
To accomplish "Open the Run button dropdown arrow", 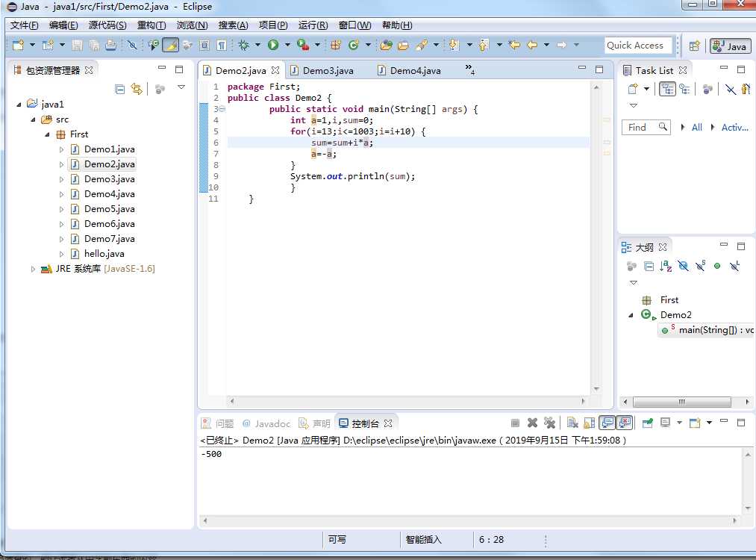I will 287,45.
